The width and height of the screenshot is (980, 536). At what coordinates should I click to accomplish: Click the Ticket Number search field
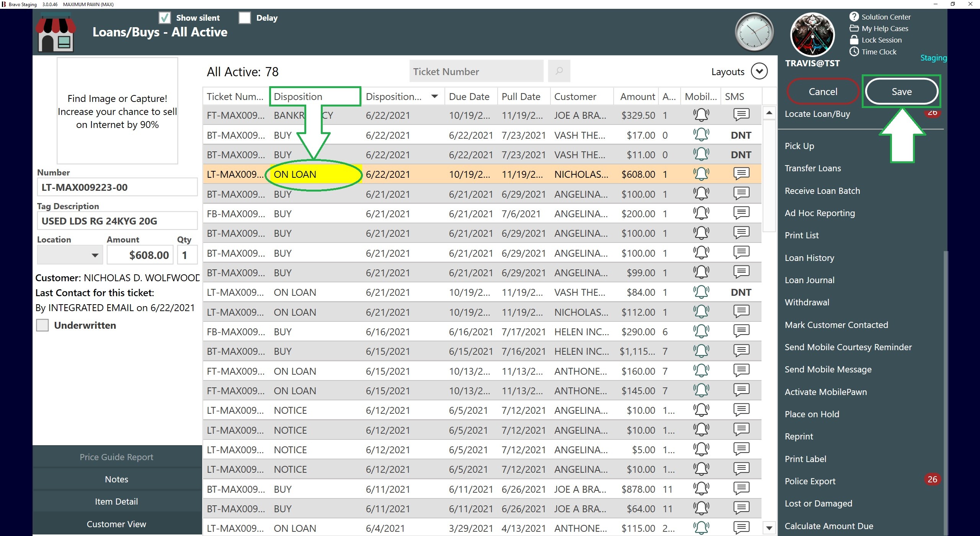click(x=476, y=71)
